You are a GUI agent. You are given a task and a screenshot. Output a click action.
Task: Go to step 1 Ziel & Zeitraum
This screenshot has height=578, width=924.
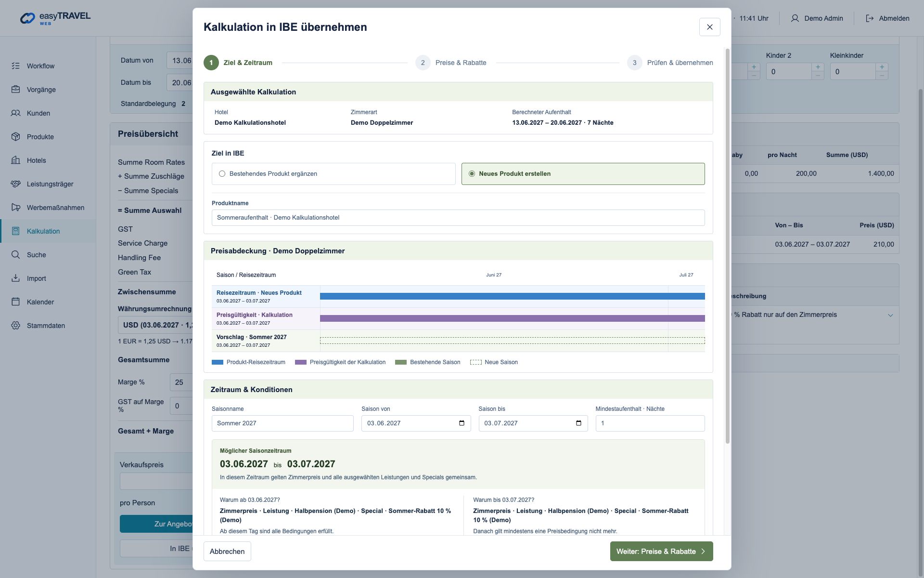pos(238,63)
